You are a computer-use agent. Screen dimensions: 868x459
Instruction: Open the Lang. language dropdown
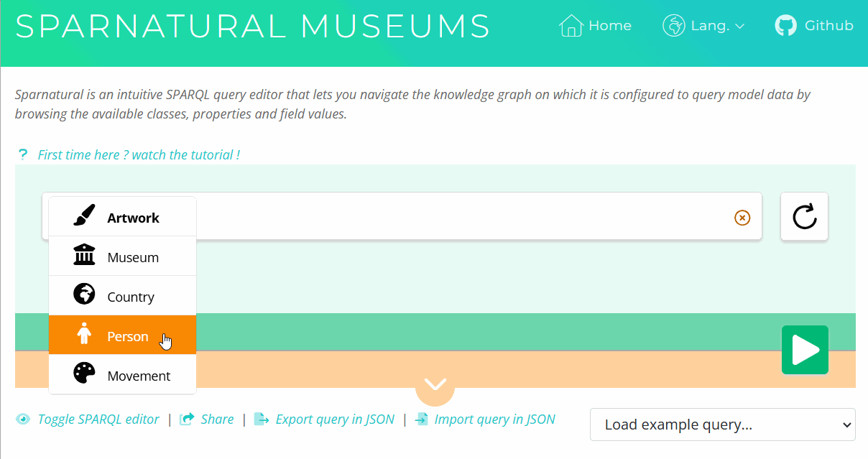click(x=703, y=26)
